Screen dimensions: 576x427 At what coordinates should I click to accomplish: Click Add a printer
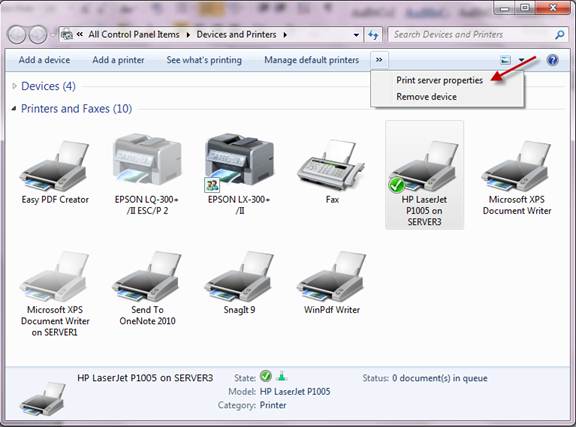pyautogui.click(x=118, y=60)
